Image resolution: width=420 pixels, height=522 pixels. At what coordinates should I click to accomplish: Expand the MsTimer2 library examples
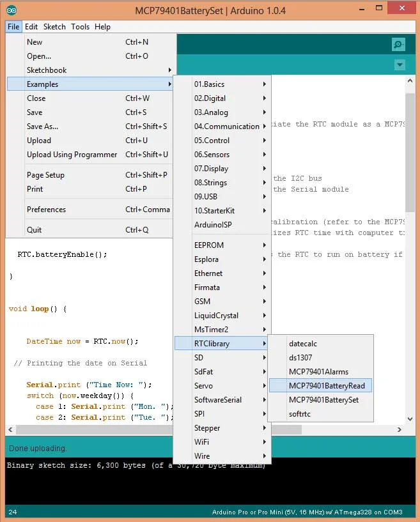click(x=222, y=329)
